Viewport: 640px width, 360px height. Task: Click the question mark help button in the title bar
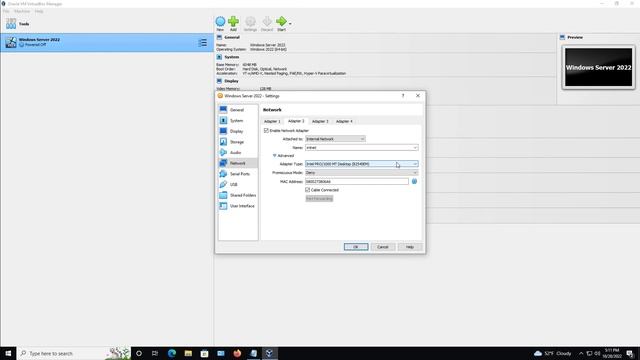click(x=403, y=96)
